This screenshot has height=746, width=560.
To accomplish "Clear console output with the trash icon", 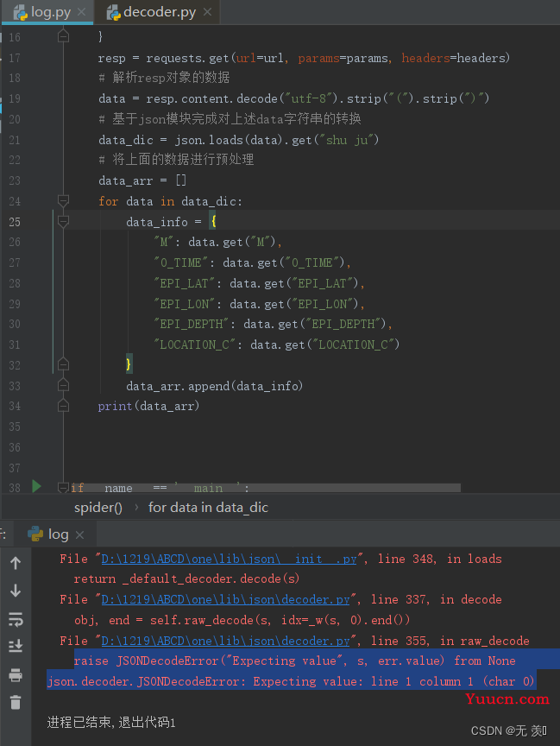I will click(16, 702).
